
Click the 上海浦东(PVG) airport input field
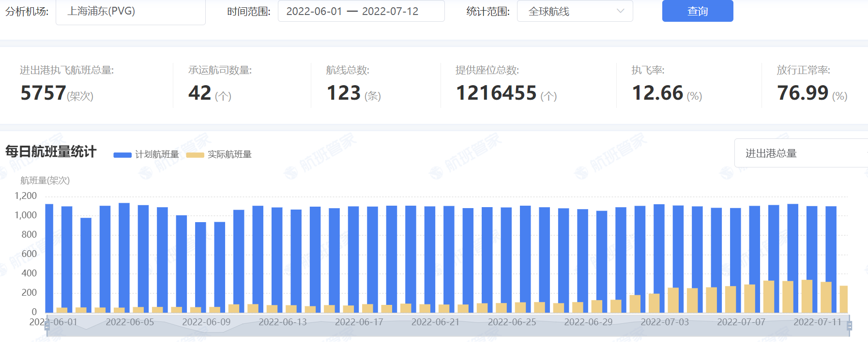point(131,11)
